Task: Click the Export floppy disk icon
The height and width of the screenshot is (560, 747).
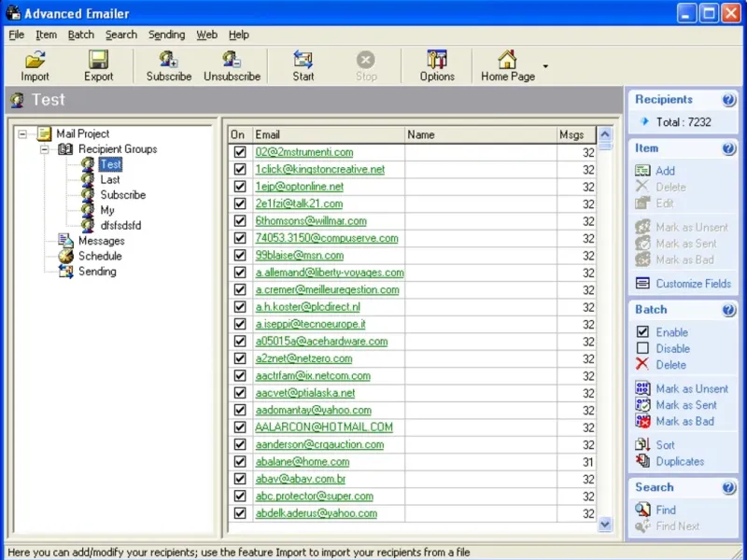Action: pos(99,60)
